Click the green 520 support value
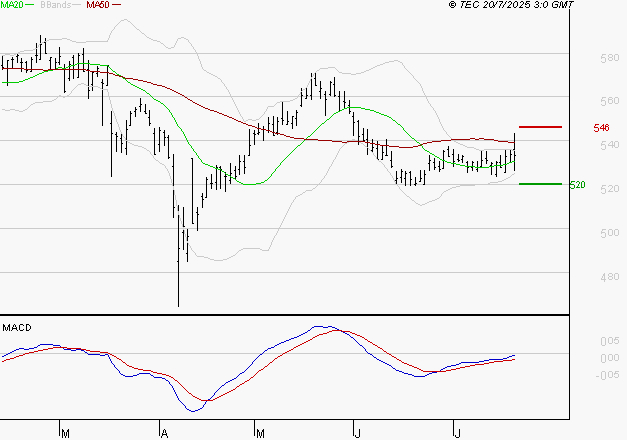This screenshot has height=440, width=627. (x=577, y=185)
